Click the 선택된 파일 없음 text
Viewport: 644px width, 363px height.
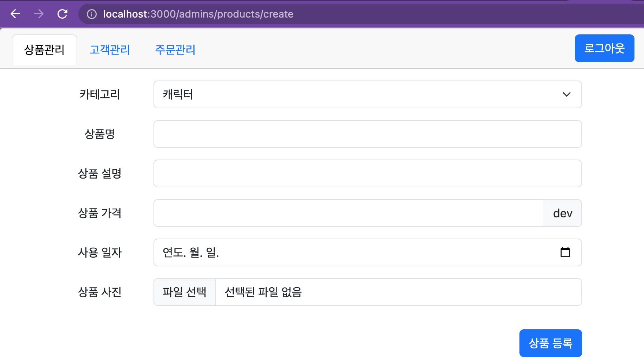[x=263, y=292]
